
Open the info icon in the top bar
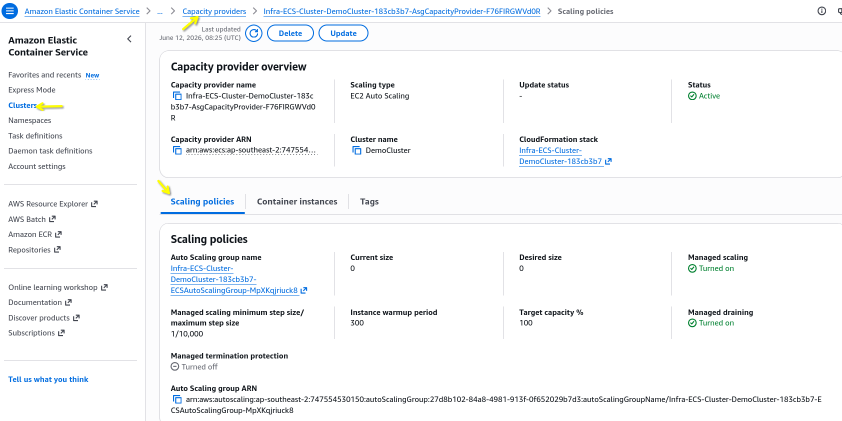pyautogui.click(x=822, y=11)
